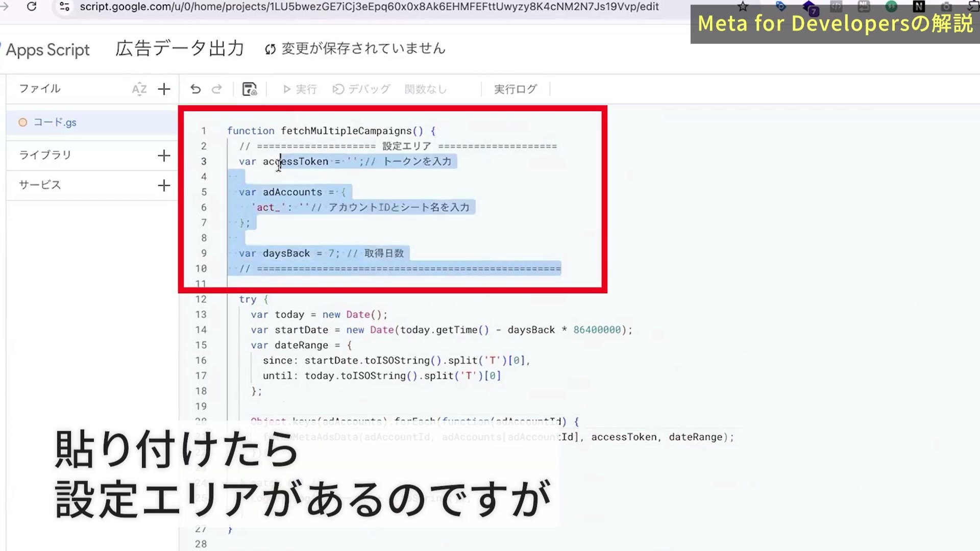Save the project with the floppy icon

(x=250, y=89)
